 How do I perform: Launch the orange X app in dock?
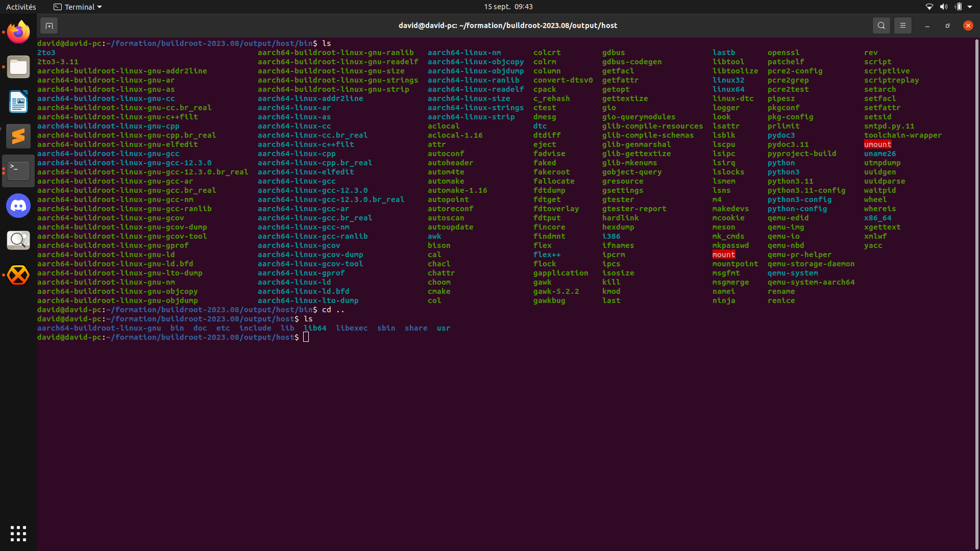tap(18, 275)
